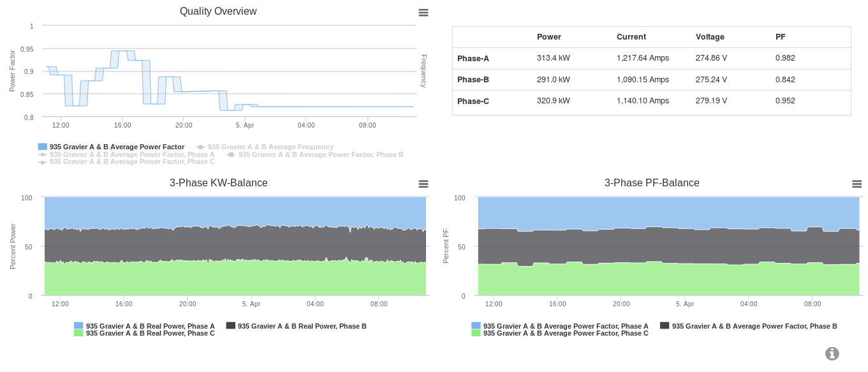This screenshot has width=868, height=372.
Task: Hide Phase A in the PF-Balance legend
Action: (565, 326)
